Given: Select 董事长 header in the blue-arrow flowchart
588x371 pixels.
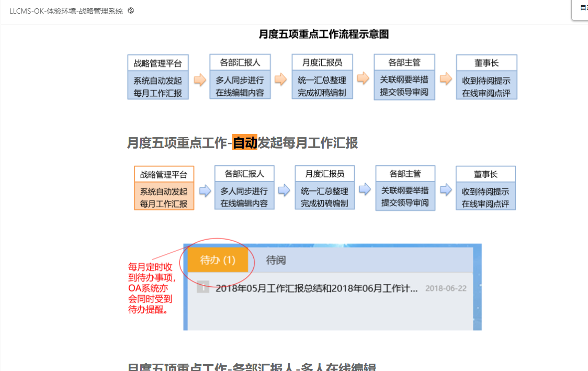Looking at the screenshot, I should pos(485,174).
